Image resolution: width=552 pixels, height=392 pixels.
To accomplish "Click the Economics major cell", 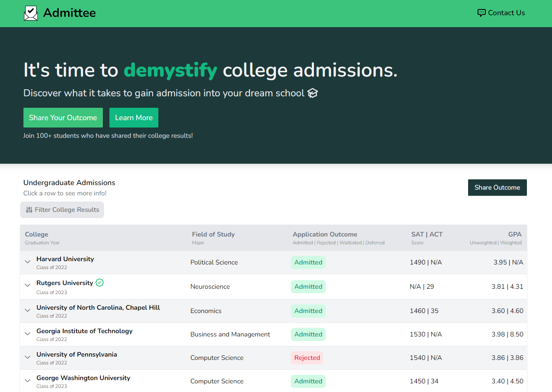I will click(206, 311).
